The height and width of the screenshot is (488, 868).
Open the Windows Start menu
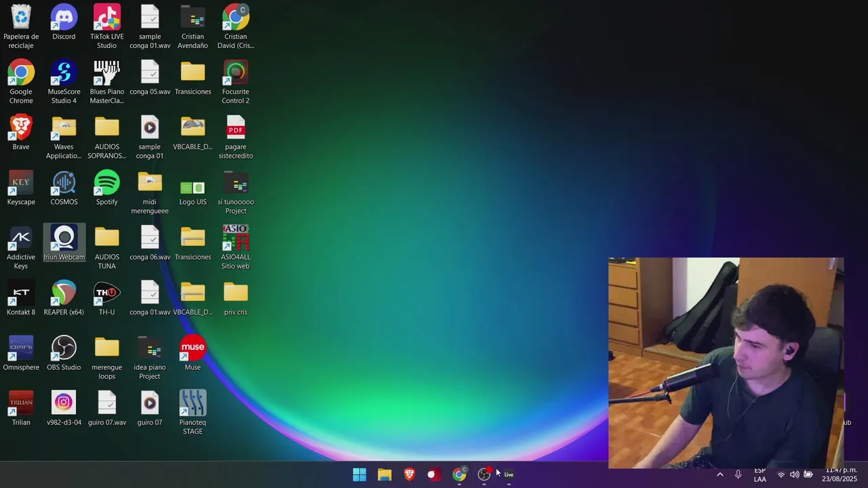359,474
